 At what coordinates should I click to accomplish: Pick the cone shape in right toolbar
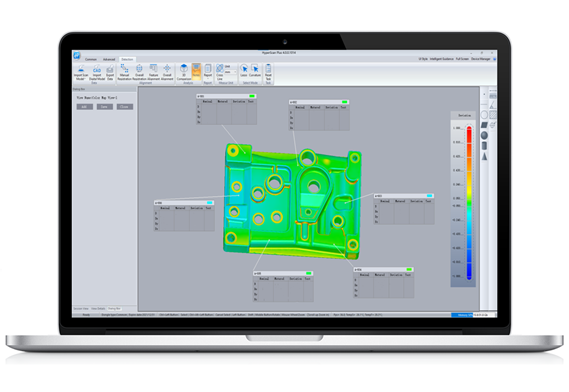(484, 156)
